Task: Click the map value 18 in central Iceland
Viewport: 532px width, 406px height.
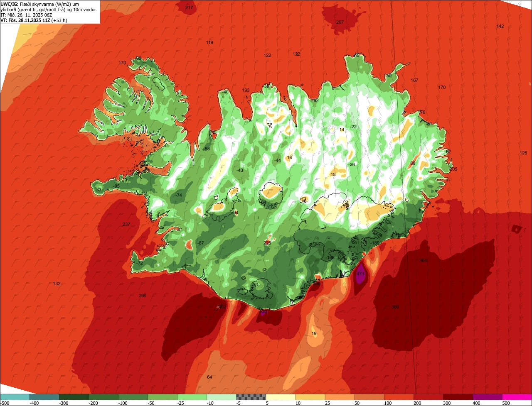Action: point(289,157)
